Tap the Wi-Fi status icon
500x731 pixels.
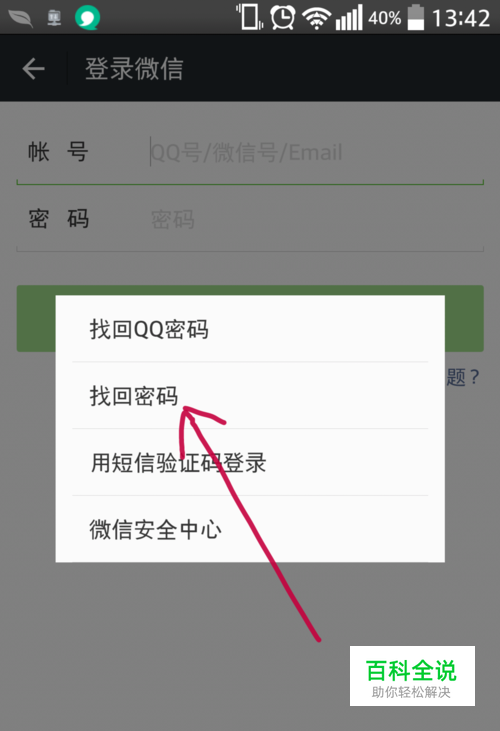coord(316,19)
